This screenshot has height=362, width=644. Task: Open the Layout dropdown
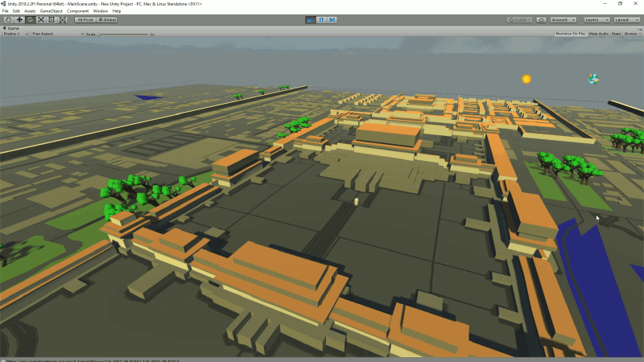tap(627, 19)
